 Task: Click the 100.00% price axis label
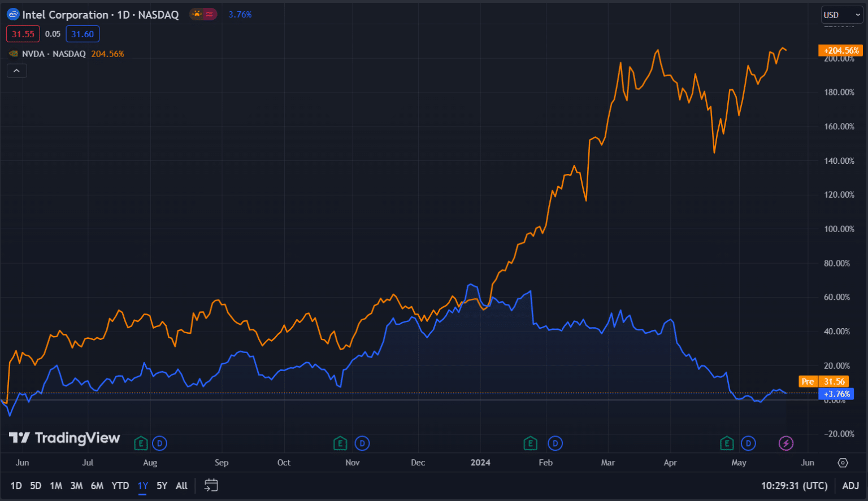[839, 229]
